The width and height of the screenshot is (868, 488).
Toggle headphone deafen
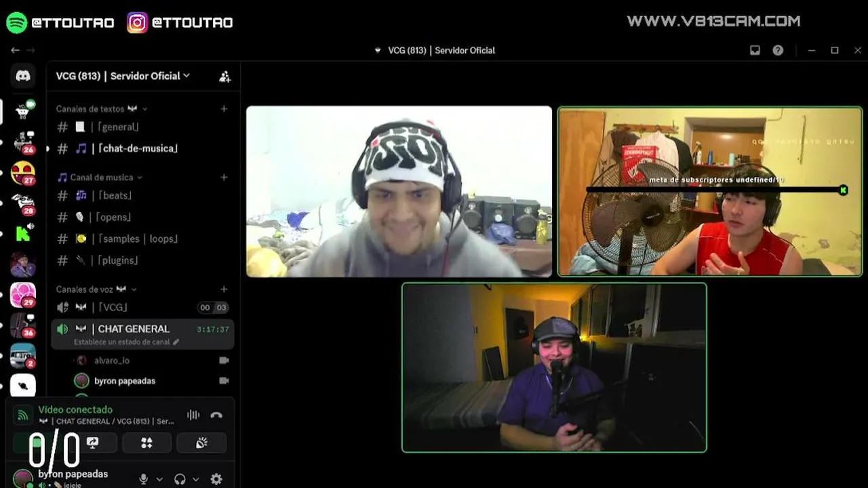tap(180, 479)
